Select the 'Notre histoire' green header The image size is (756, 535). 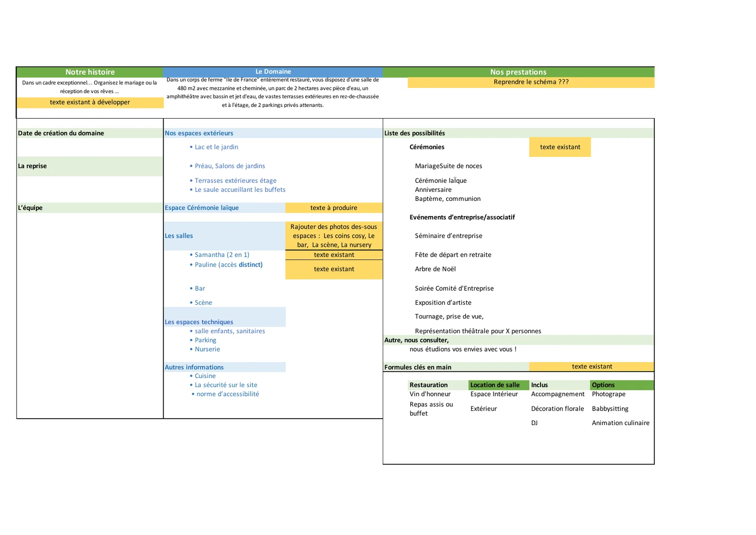point(90,72)
